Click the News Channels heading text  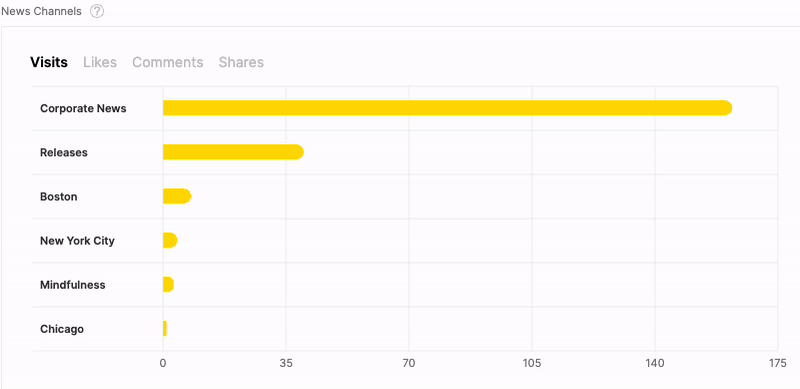coord(41,11)
